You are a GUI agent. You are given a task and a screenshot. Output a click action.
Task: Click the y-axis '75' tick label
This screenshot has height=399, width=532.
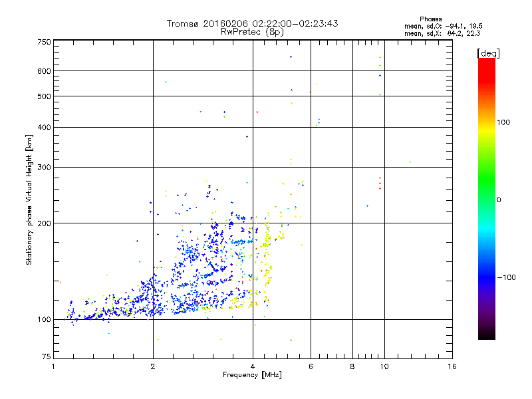pos(47,356)
